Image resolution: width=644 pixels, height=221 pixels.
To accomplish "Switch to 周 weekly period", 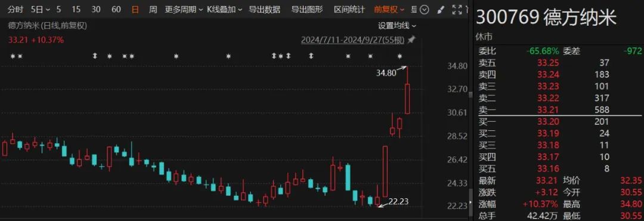I will (153, 10).
